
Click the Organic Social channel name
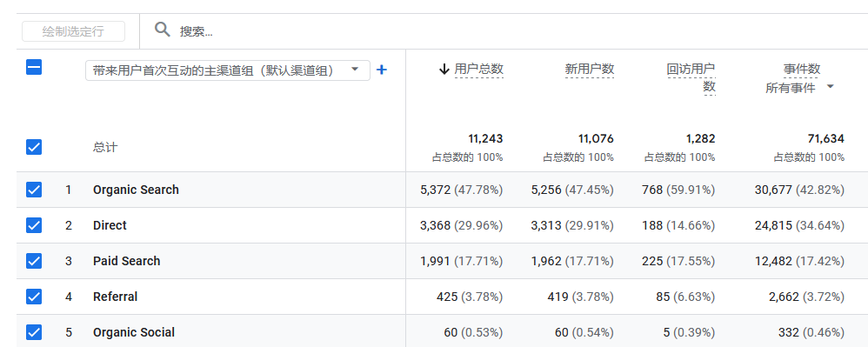click(133, 332)
